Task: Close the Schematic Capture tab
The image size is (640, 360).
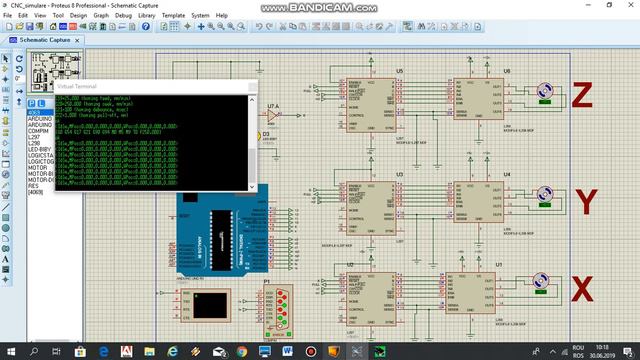Action: click(77, 40)
